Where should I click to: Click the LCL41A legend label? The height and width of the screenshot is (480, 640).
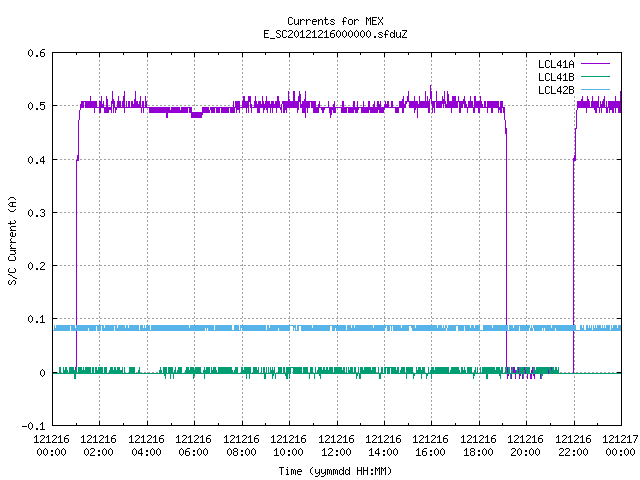[x=556, y=64]
